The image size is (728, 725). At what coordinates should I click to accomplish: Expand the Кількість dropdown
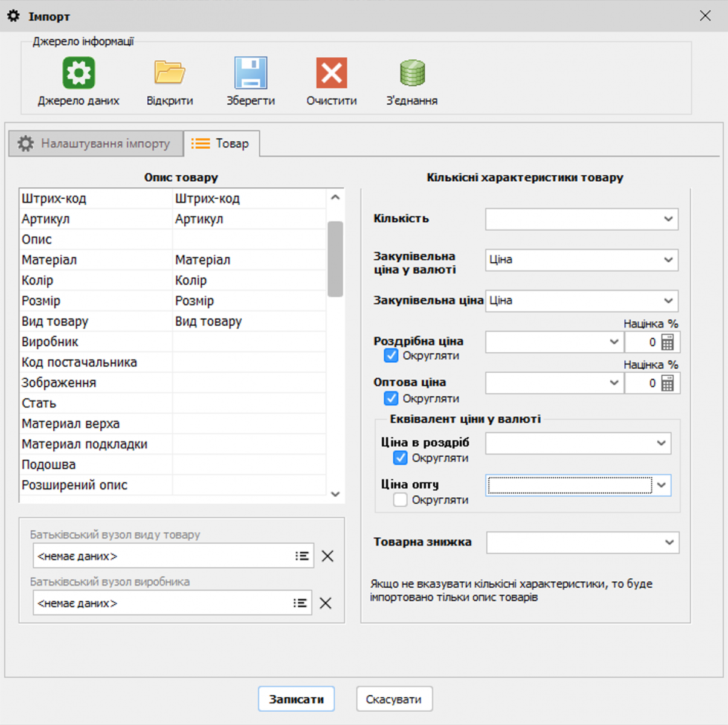click(x=668, y=219)
